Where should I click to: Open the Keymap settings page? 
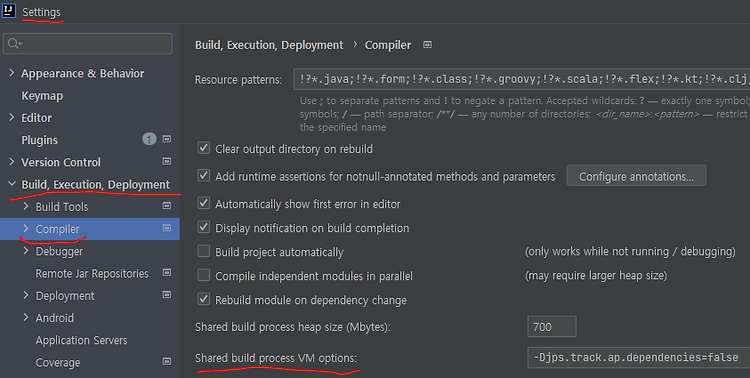42,96
